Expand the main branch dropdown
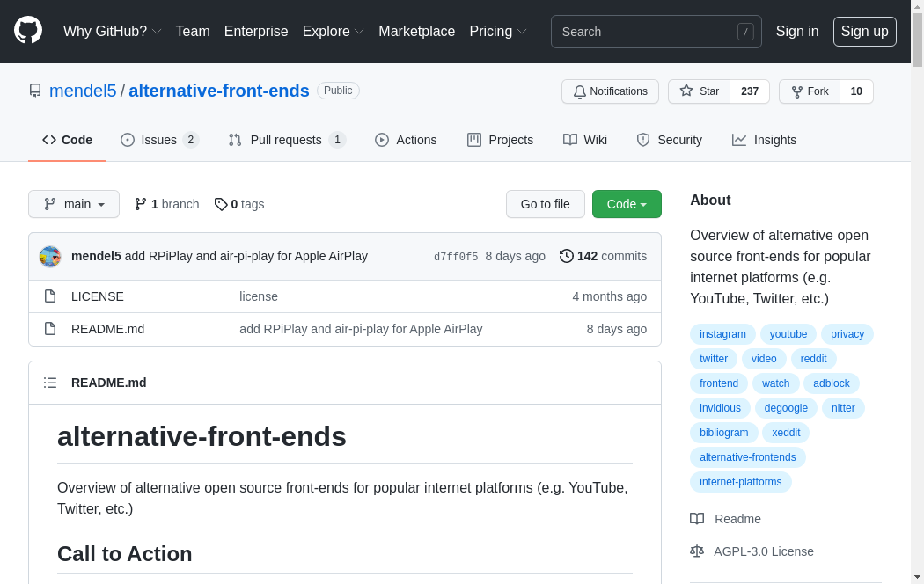 pos(74,204)
